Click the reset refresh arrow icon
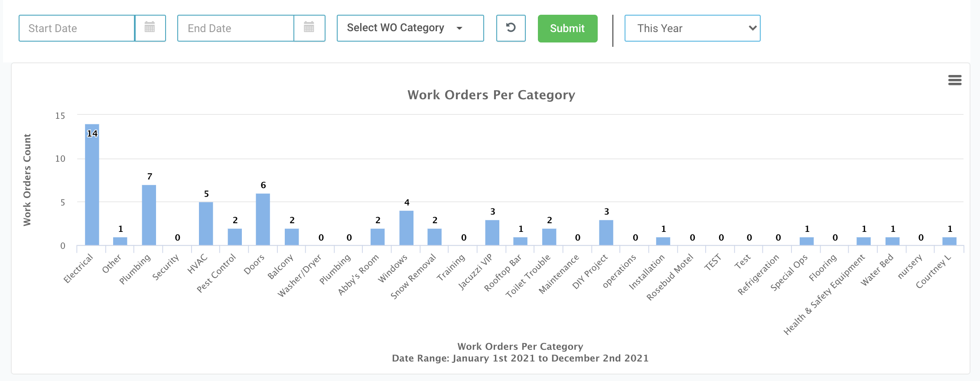Viewport: 980px width, 381px height. (511, 28)
